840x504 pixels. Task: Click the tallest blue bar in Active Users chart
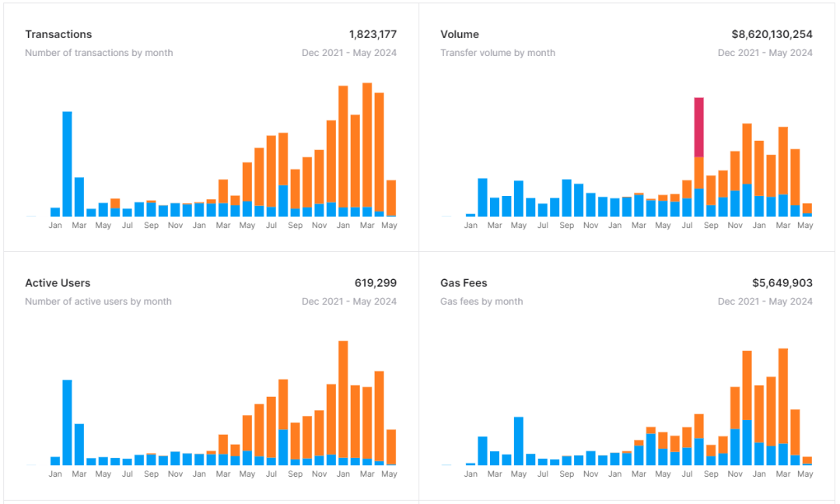67,422
